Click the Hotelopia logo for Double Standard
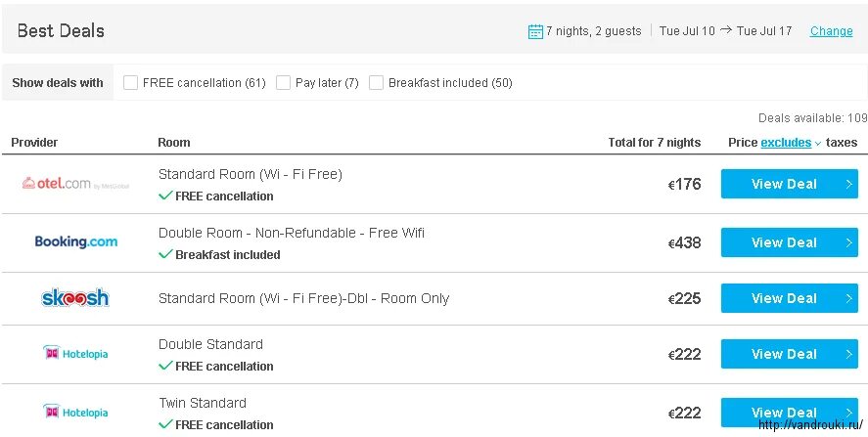The image size is (868, 437). tap(75, 354)
